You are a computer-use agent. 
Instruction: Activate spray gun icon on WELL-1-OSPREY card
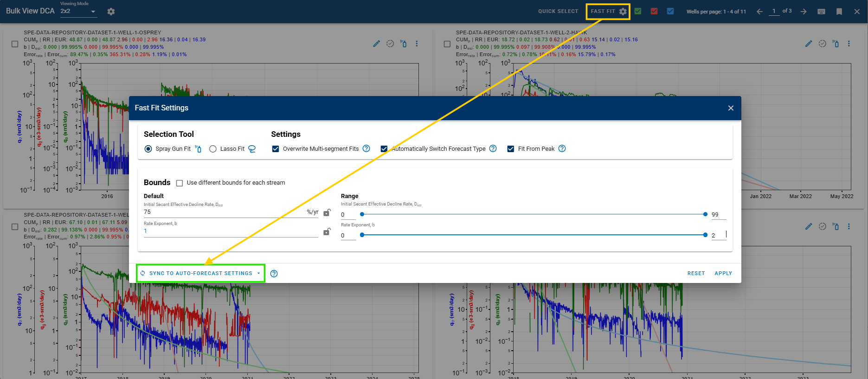pyautogui.click(x=403, y=44)
